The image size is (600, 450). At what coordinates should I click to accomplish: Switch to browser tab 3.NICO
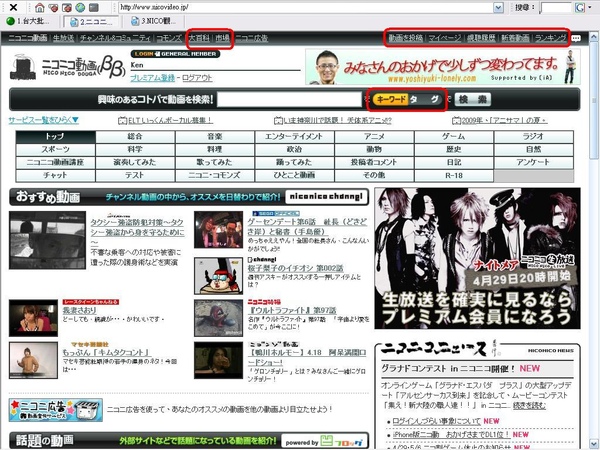(x=154, y=21)
